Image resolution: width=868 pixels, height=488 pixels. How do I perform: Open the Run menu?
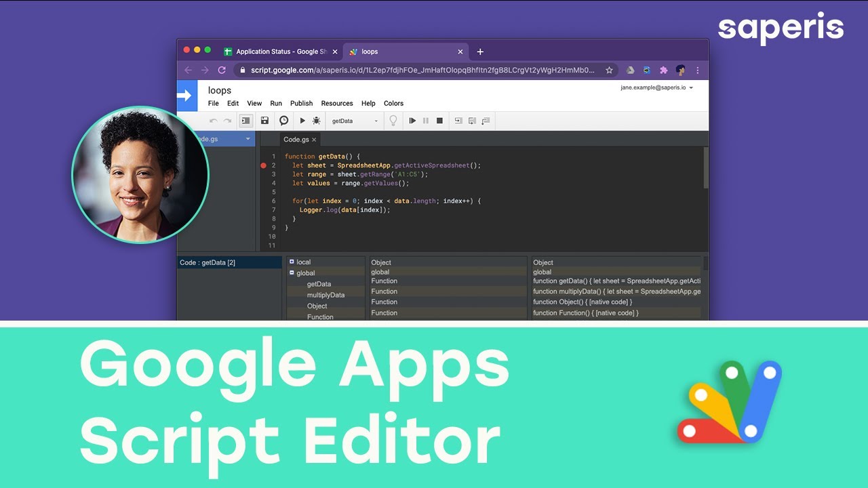276,104
